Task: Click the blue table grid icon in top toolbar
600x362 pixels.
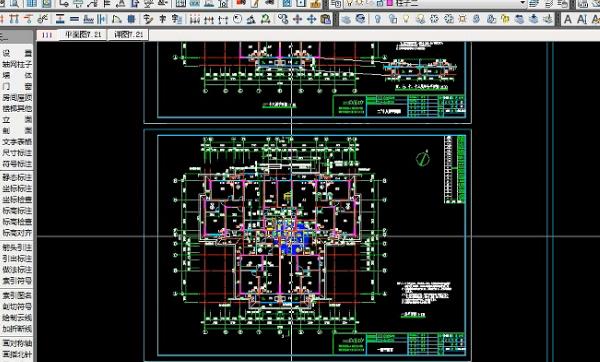Action: pos(32,4)
